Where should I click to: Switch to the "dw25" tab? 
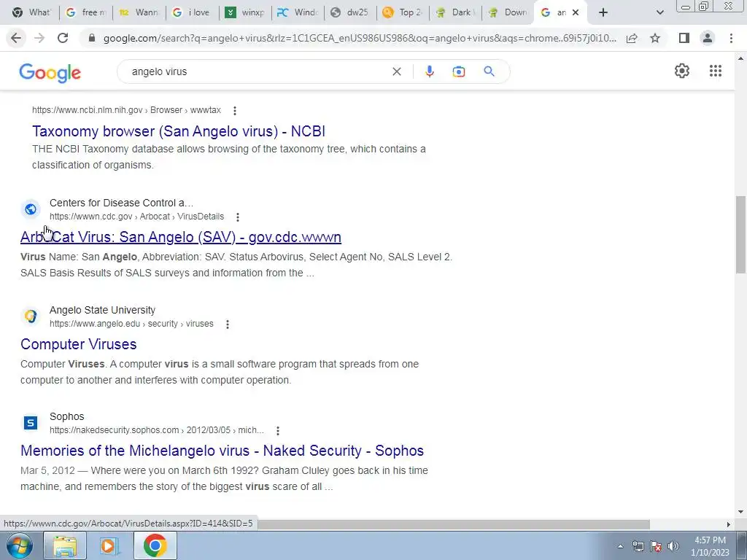click(x=350, y=12)
